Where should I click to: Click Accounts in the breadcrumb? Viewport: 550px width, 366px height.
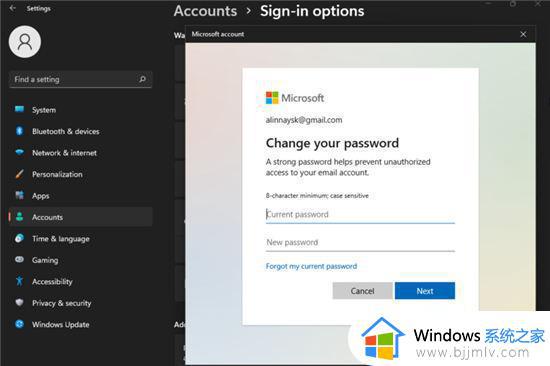click(x=206, y=11)
